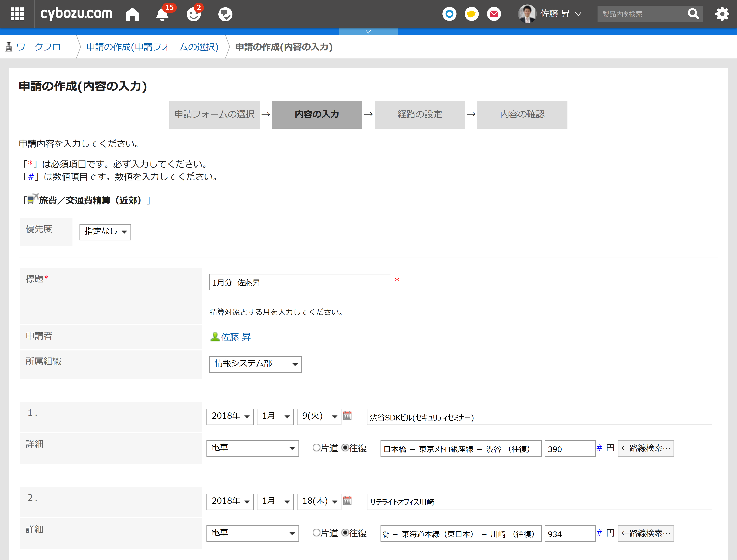737x560 pixels.
Task: Click the home icon in header
Action: pos(132,14)
